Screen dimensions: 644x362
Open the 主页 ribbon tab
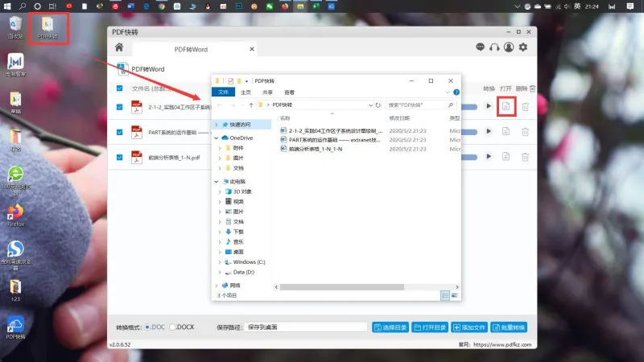tap(246, 93)
